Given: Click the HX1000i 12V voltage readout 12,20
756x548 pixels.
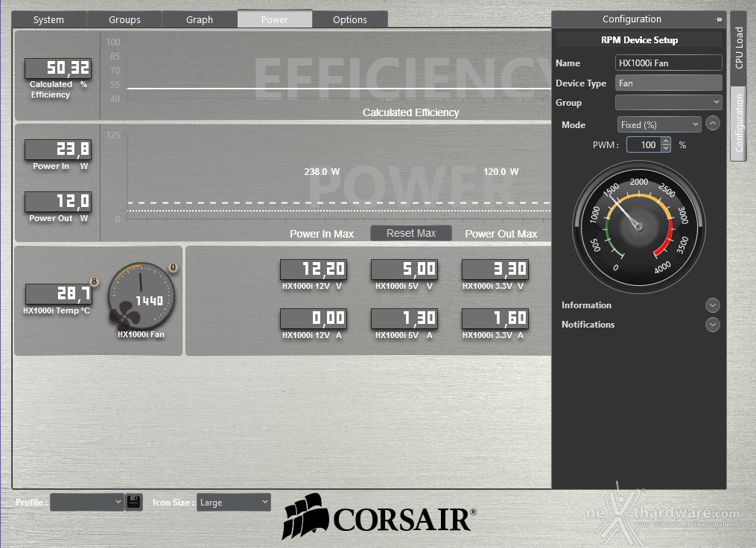Looking at the screenshot, I should point(314,269).
